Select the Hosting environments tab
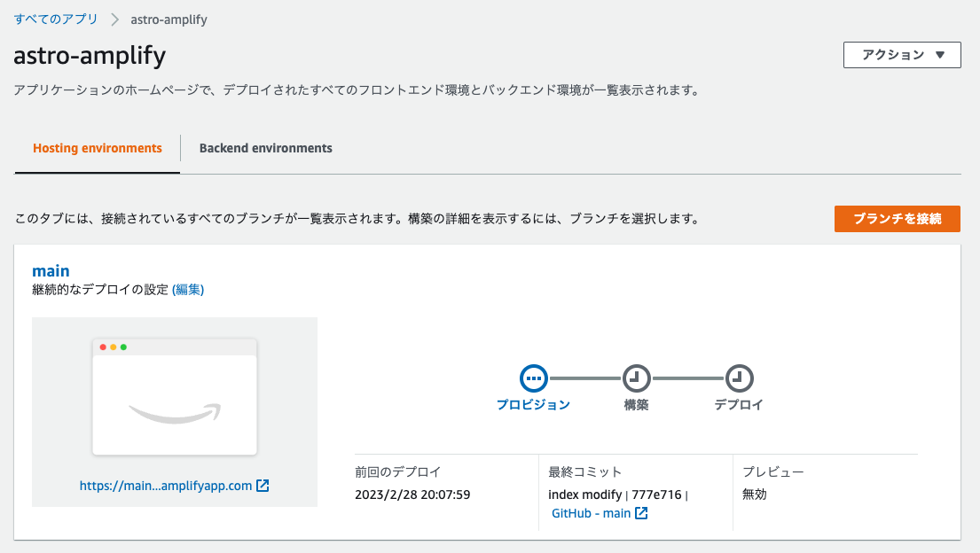This screenshot has width=980, height=553. click(97, 148)
